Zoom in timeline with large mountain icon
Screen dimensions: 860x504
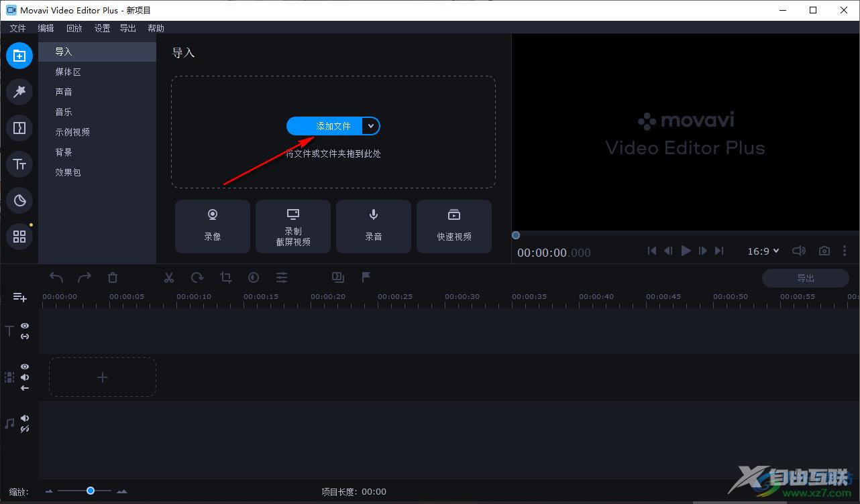tap(121, 491)
